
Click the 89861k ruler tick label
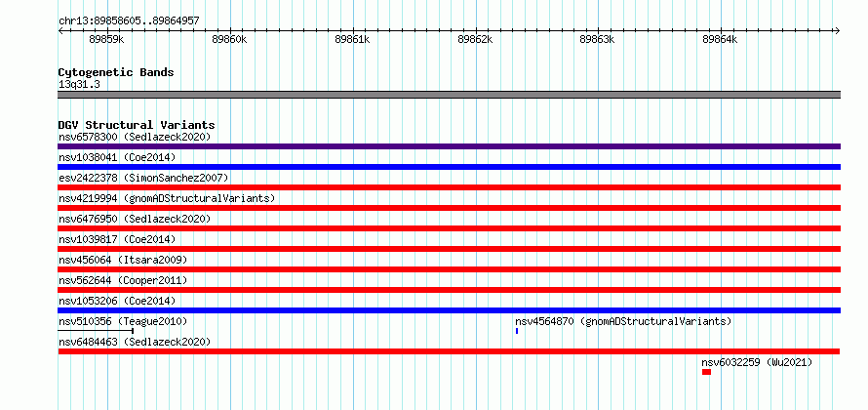click(x=353, y=40)
